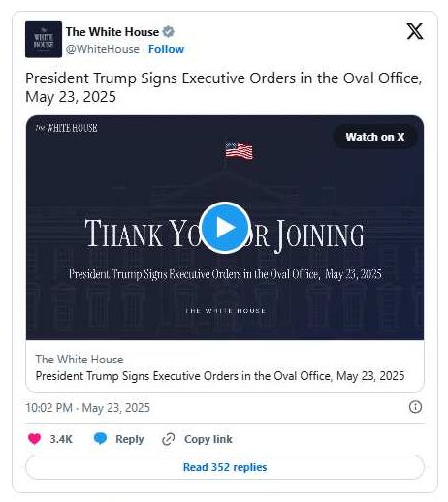This screenshot has height=502, width=448.
Task: Open The White House display name
Action: [x=112, y=32]
